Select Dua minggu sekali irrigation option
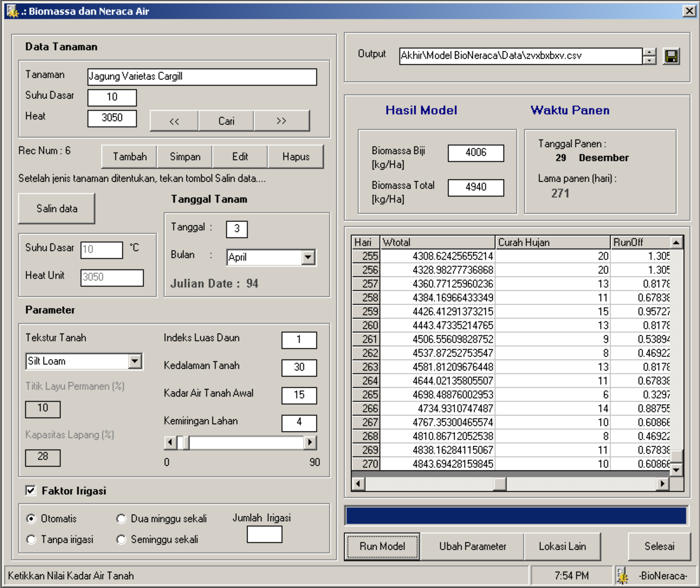 click(121, 519)
